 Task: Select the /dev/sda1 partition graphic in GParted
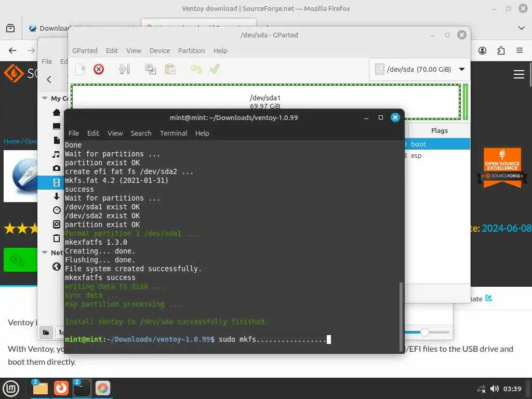265,97
